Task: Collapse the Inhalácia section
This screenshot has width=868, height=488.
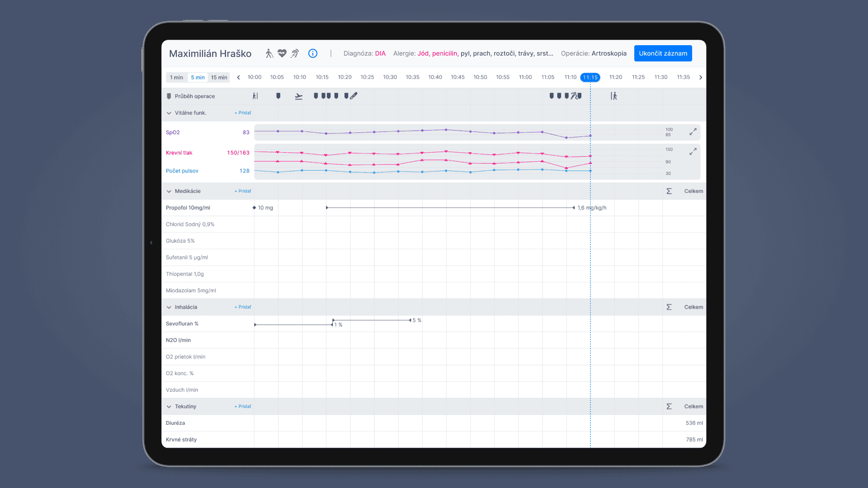Action: point(169,307)
